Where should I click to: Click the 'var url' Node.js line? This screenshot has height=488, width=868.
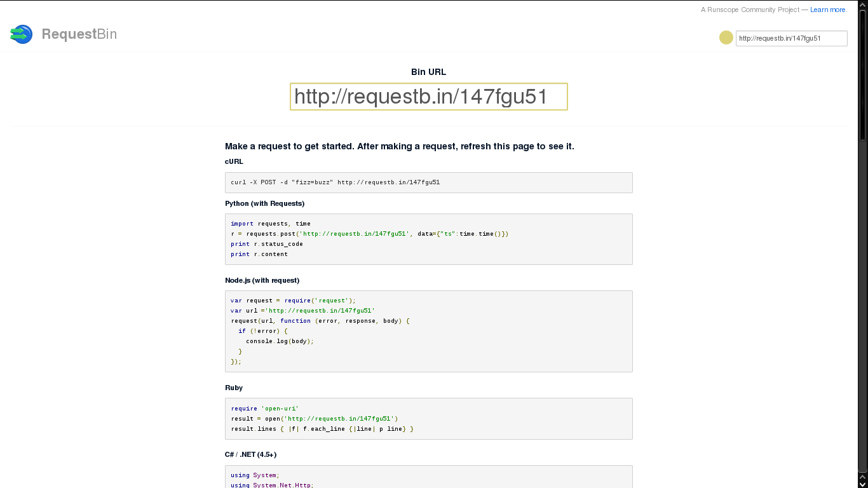pyautogui.click(x=302, y=311)
